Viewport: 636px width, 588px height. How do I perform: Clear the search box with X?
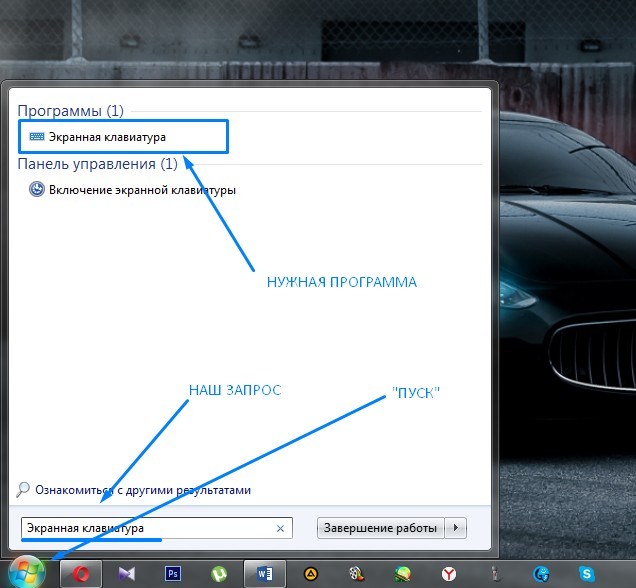point(280,528)
